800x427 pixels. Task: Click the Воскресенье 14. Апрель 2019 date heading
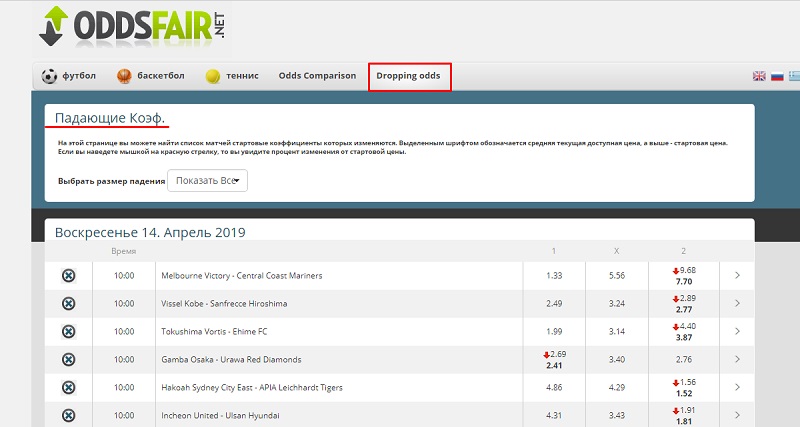click(150, 233)
